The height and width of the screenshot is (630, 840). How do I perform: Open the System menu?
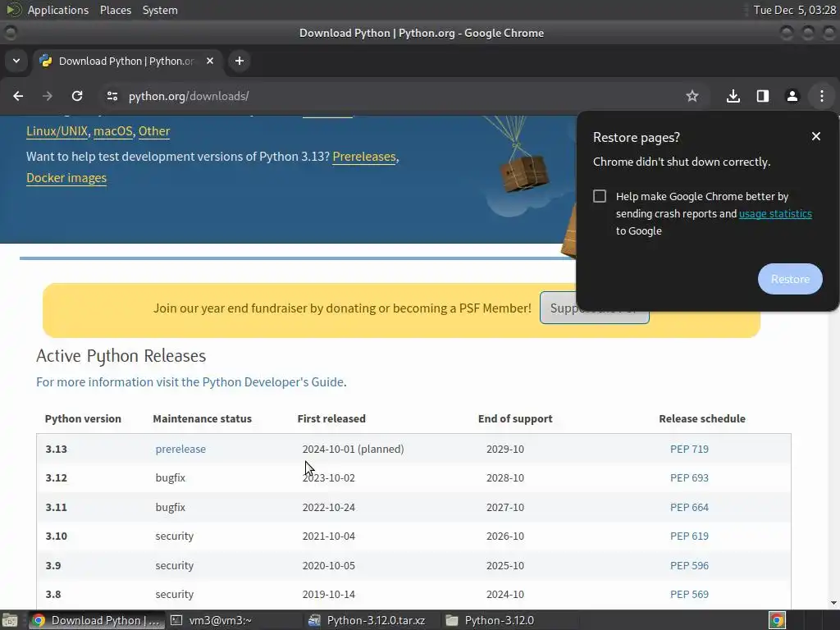coord(160,10)
